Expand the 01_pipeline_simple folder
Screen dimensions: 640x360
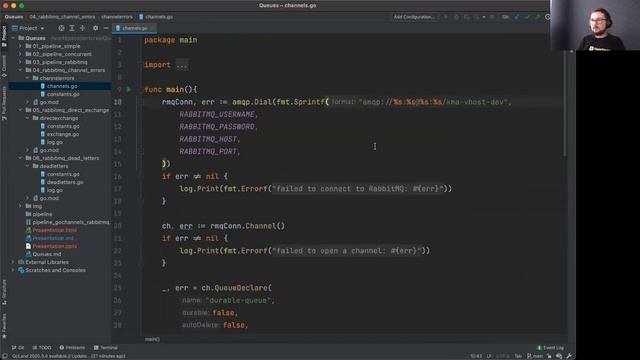pyautogui.click(x=20, y=46)
